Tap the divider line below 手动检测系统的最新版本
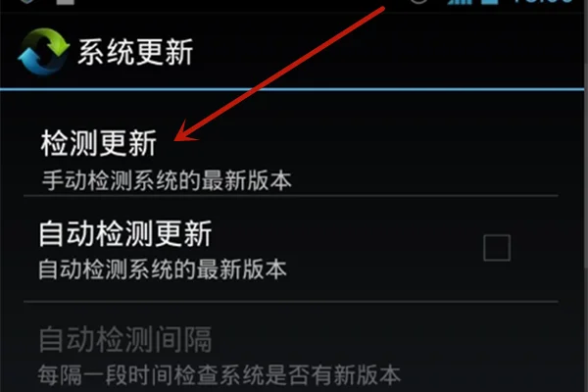The image size is (588, 392). [291, 195]
